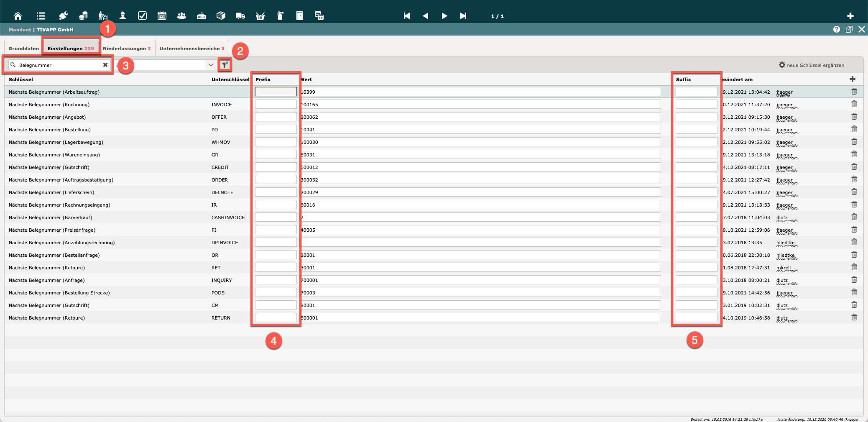Click the Schlüssel column header
This screenshot has width=868, height=422.
coord(20,79)
